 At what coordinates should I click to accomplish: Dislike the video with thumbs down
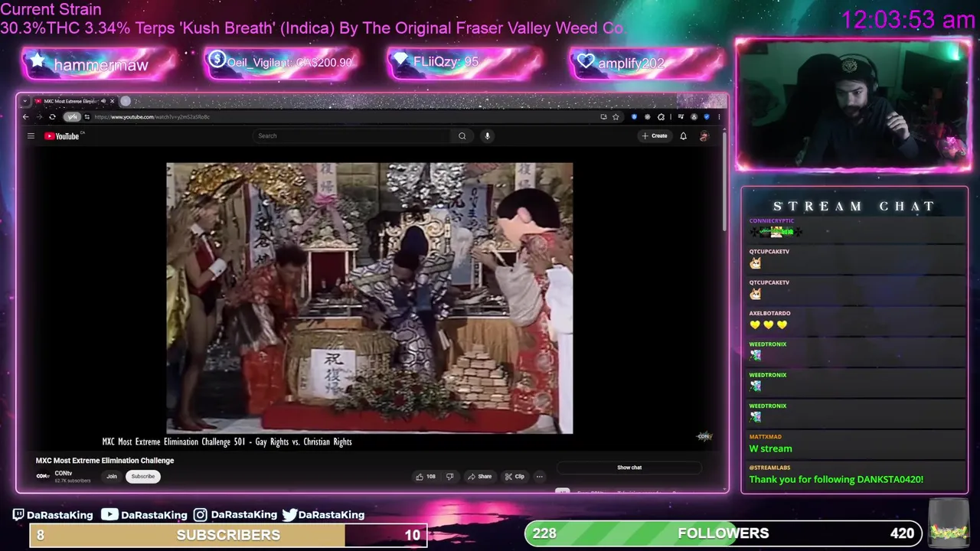pyautogui.click(x=450, y=477)
